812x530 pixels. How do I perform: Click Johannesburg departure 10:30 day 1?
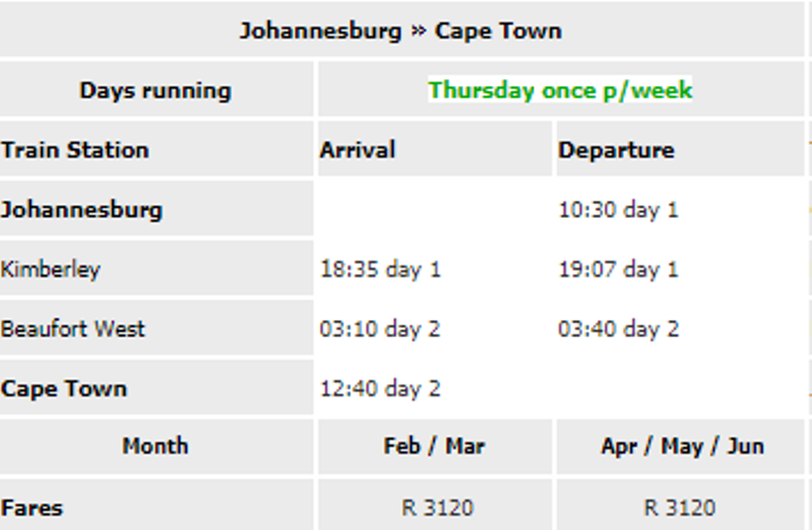(618, 210)
